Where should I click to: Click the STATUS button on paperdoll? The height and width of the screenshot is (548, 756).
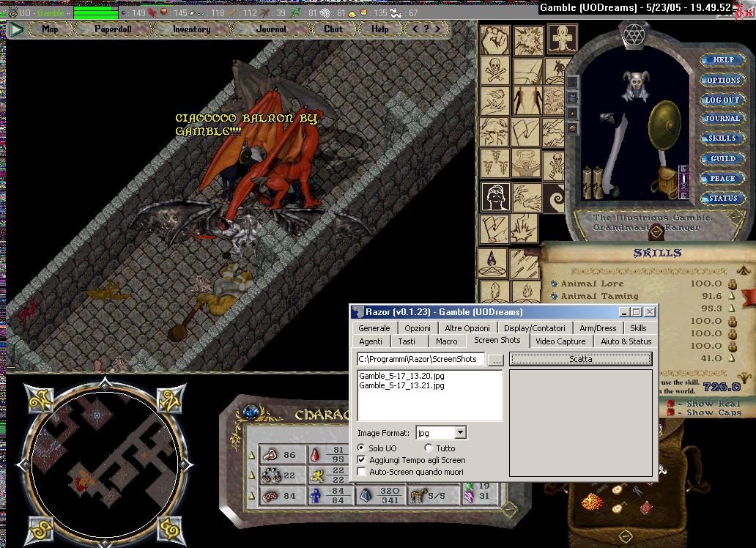click(723, 199)
